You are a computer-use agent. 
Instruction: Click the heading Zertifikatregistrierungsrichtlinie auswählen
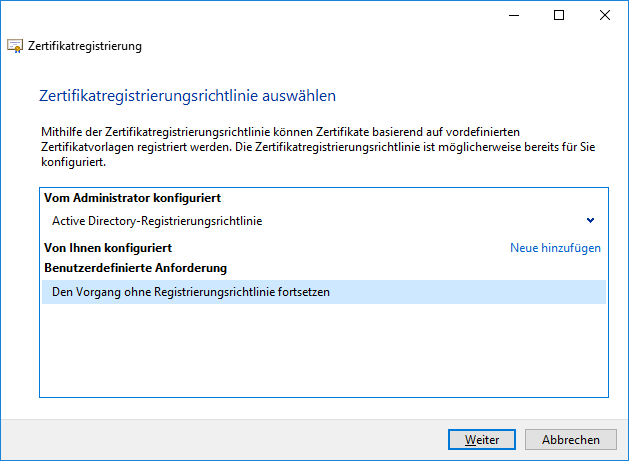tap(187, 96)
